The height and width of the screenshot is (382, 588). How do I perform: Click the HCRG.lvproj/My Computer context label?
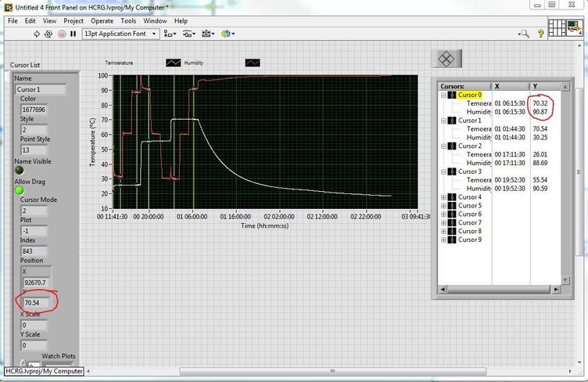point(44,371)
